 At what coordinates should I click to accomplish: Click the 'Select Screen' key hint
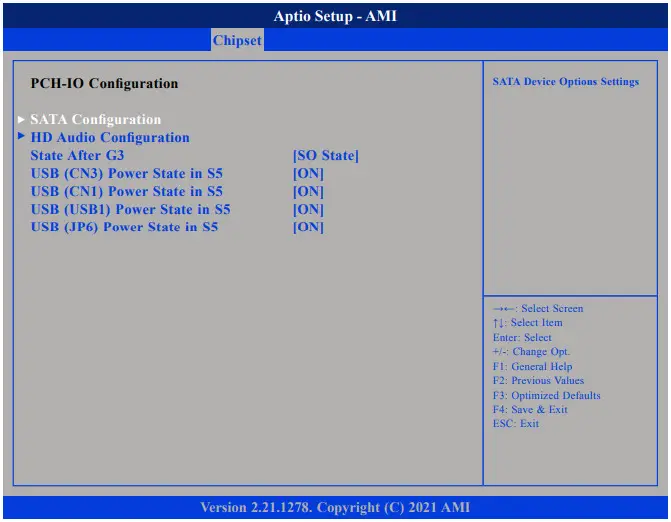538,308
